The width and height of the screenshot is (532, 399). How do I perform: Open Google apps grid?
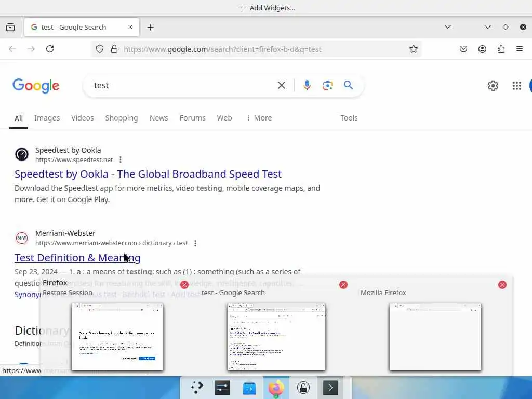tap(517, 86)
